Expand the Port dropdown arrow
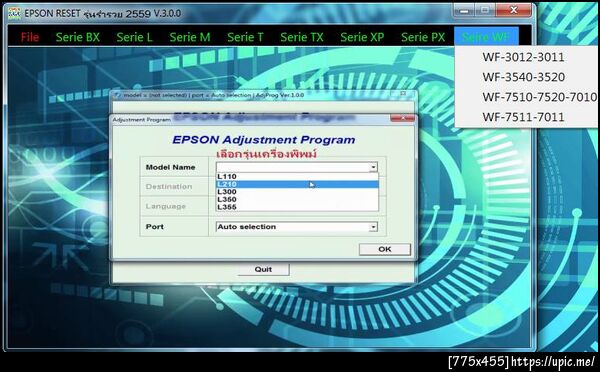This screenshot has width=600, height=372. click(373, 227)
